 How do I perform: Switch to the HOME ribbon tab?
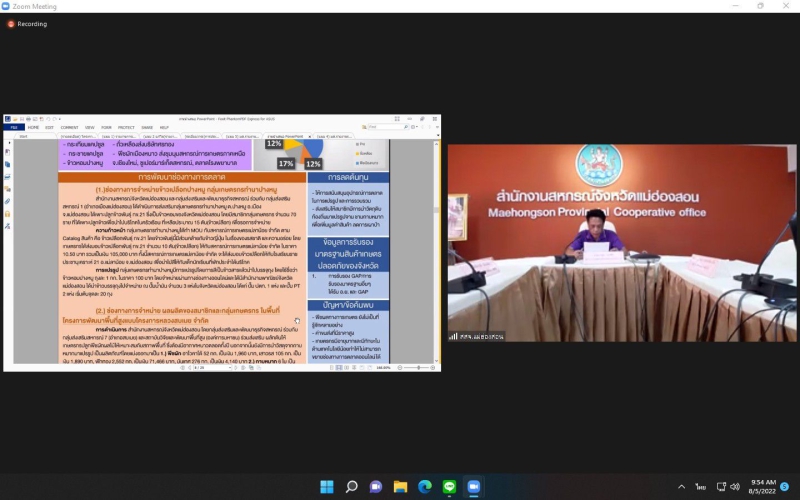[33, 128]
